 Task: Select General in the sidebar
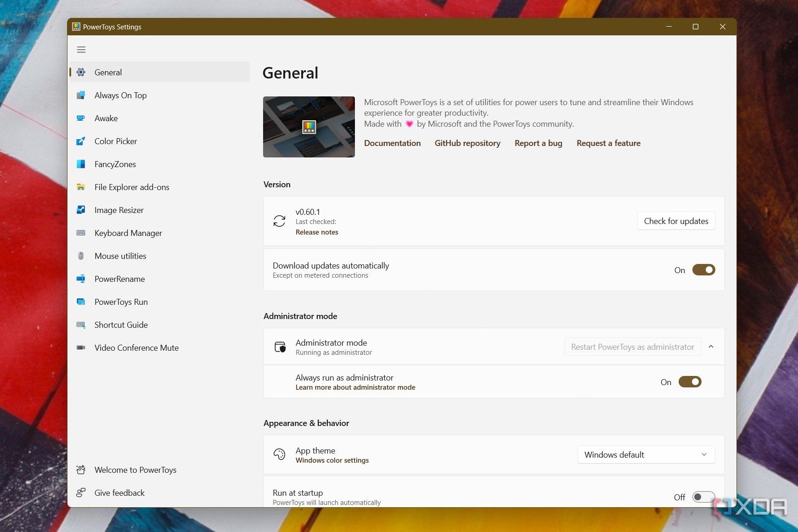159,72
